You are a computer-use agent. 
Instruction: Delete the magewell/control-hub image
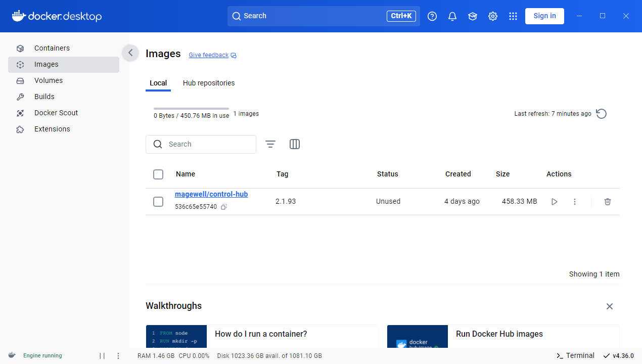click(608, 202)
